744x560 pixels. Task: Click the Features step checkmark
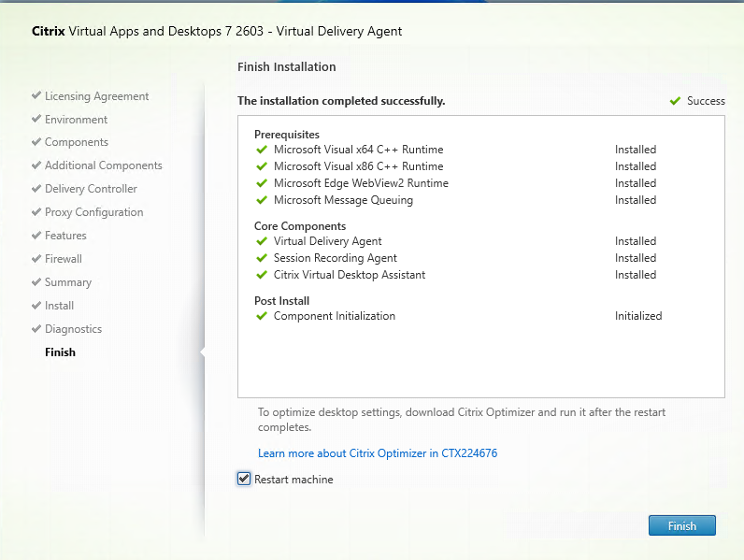tap(36, 235)
